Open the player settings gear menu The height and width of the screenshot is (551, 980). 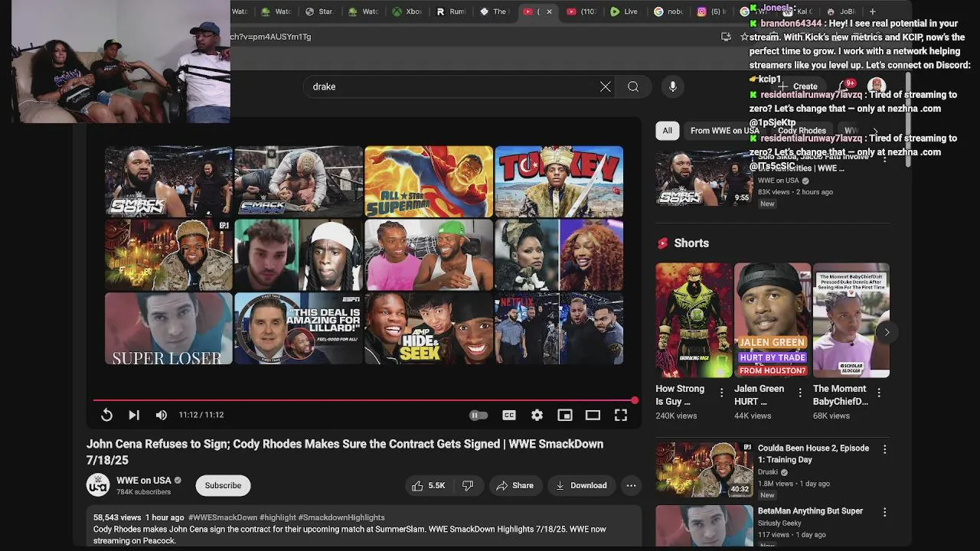[x=537, y=415]
